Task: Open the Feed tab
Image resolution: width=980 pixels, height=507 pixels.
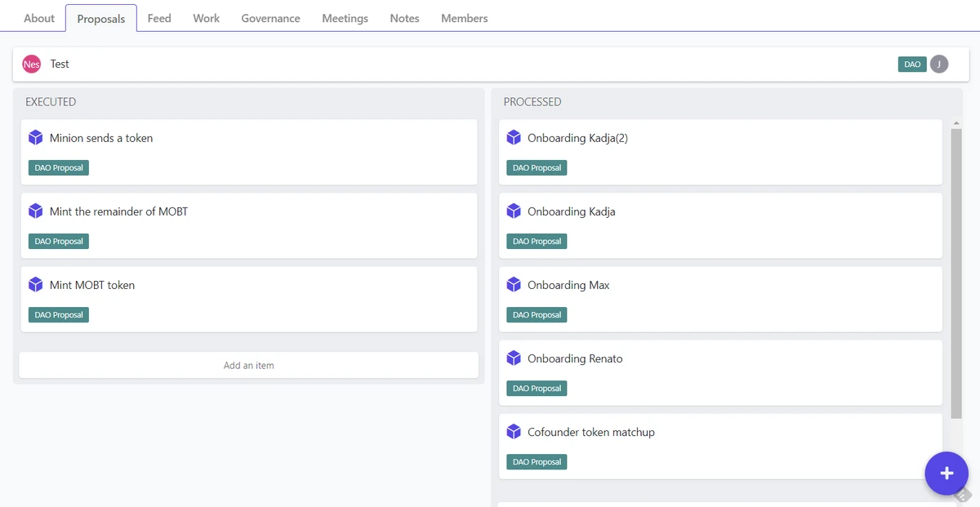Action: [158, 17]
